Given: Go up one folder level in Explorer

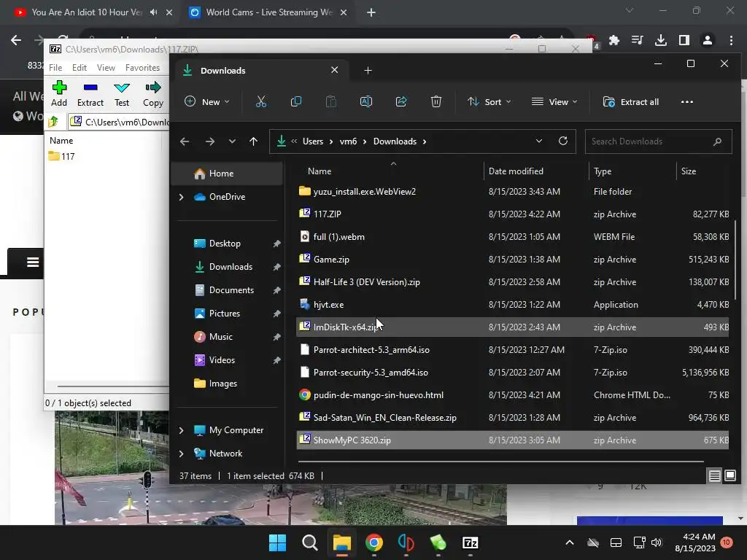Looking at the screenshot, I should (x=253, y=141).
